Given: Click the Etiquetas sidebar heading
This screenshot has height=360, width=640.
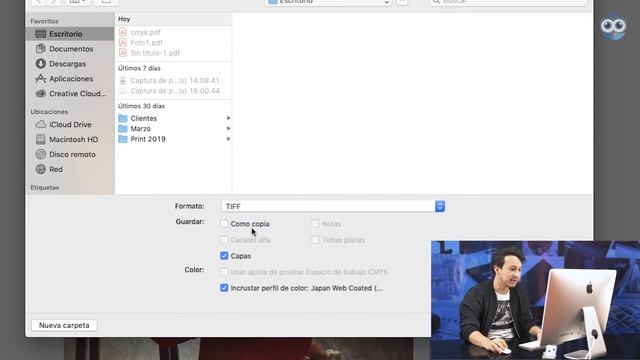Looking at the screenshot, I should click(x=45, y=188).
